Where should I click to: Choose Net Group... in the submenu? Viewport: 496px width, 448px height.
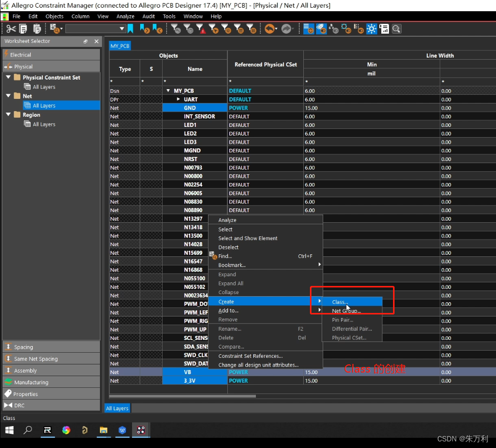(x=352, y=311)
